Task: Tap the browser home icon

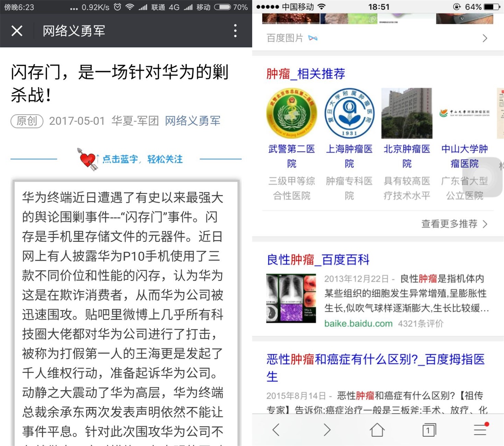Action: click(x=377, y=430)
